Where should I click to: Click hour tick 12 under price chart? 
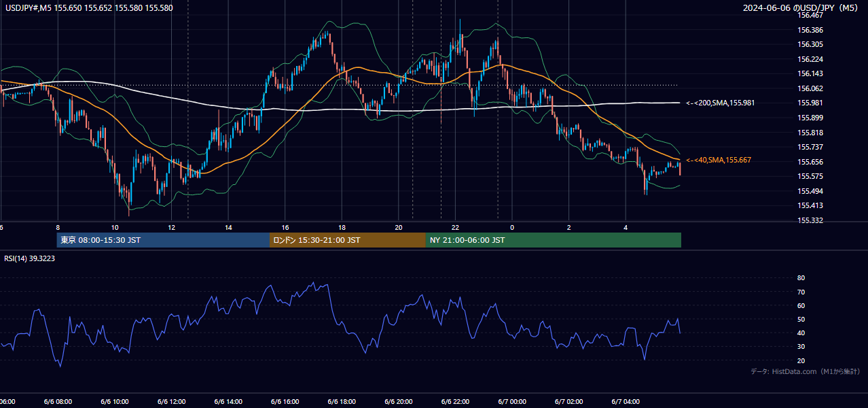172,228
